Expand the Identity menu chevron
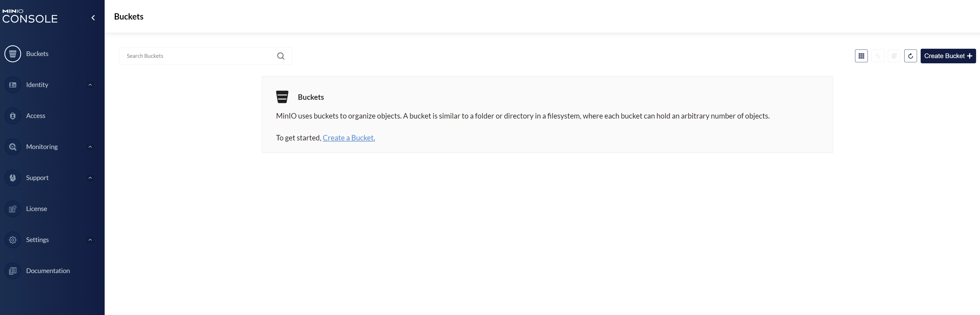This screenshot has height=315, width=980. 90,85
